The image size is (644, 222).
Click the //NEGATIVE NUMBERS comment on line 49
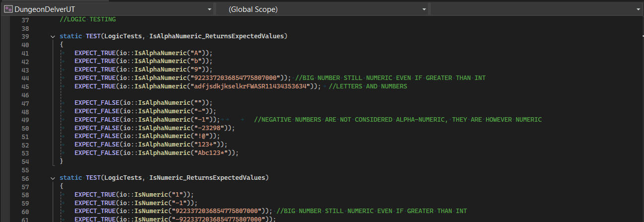pyautogui.click(x=397, y=120)
